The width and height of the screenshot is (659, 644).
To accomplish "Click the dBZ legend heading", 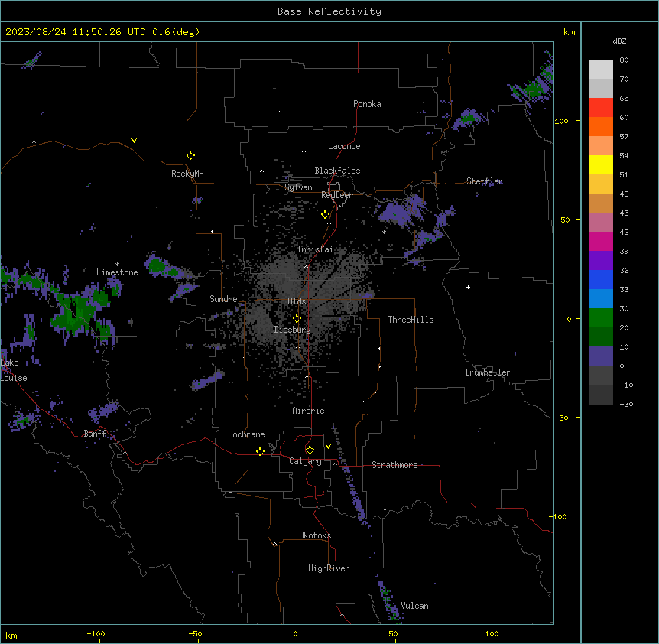I will click(619, 41).
